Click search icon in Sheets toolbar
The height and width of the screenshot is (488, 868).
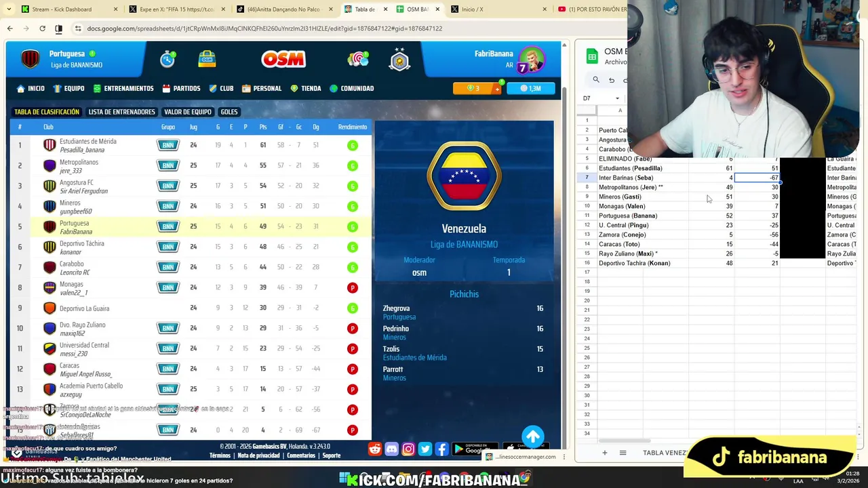(x=596, y=80)
